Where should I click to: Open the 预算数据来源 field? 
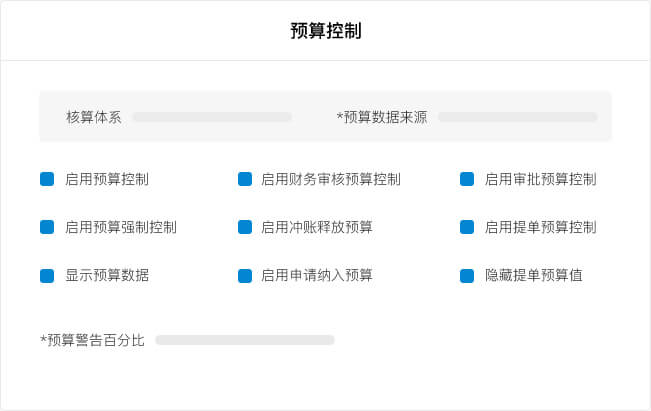tap(518, 117)
